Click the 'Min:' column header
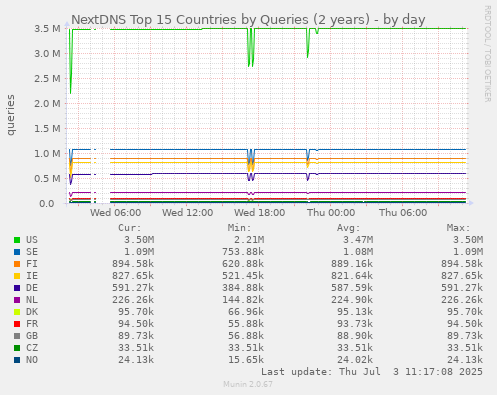Viewport: 497px width, 395px height. pyautogui.click(x=239, y=228)
